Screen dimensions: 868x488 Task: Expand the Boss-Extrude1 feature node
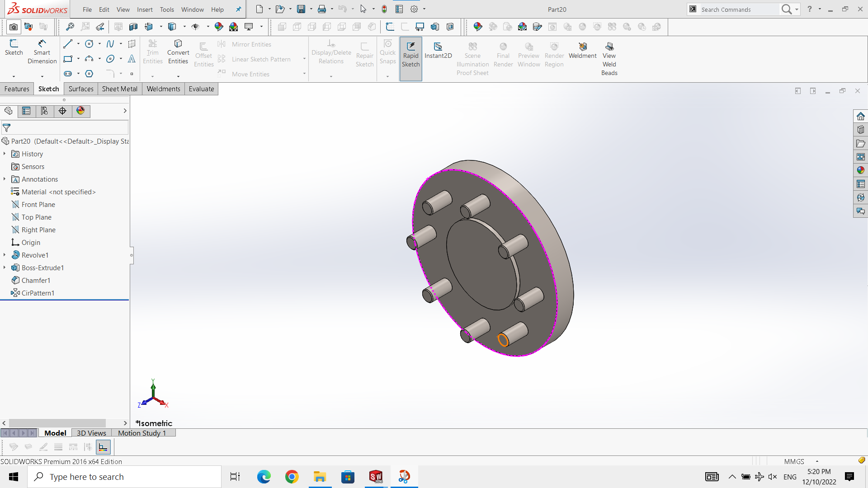5,268
